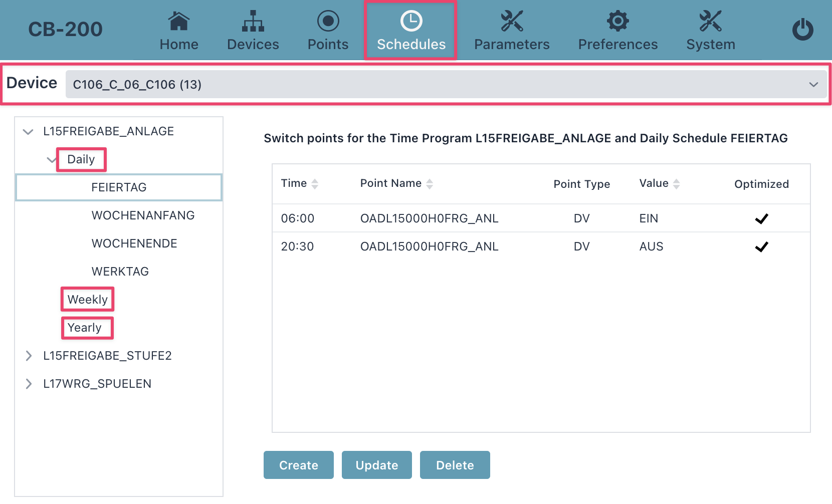This screenshot has height=504, width=832.
Task: Select the WOCHENENDE daily schedule
Action: click(134, 243)
